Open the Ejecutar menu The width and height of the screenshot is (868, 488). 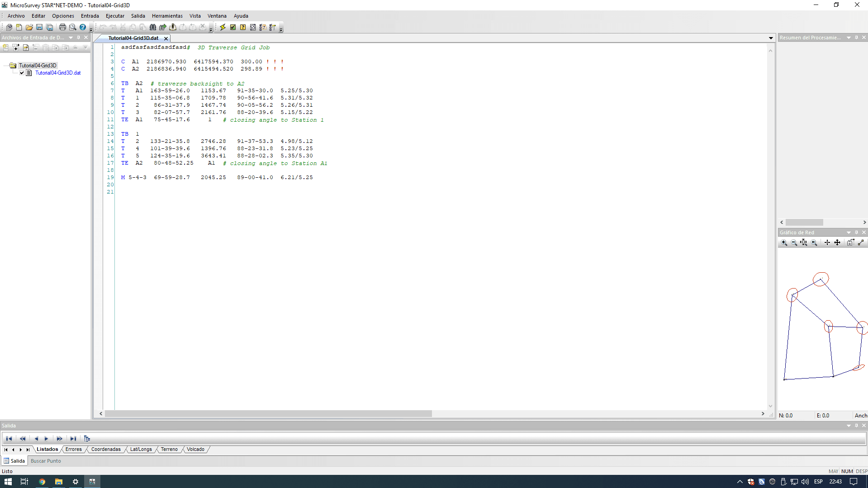point(115,16)
